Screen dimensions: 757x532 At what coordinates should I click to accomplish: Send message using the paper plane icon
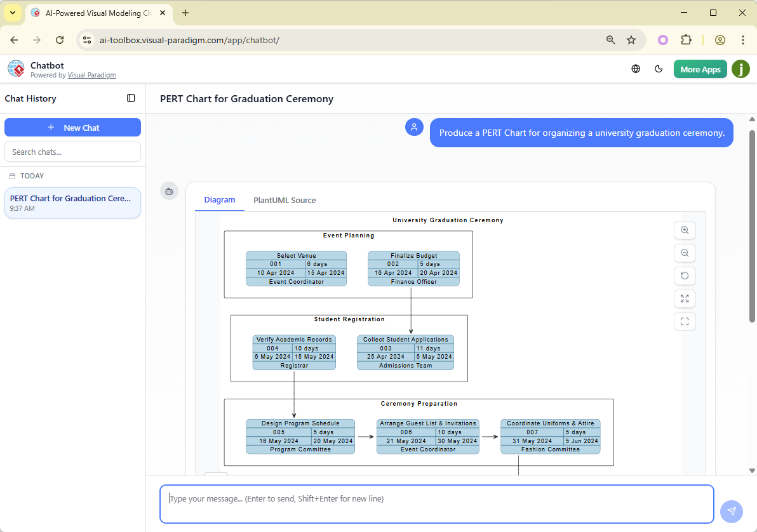(732, 512)
